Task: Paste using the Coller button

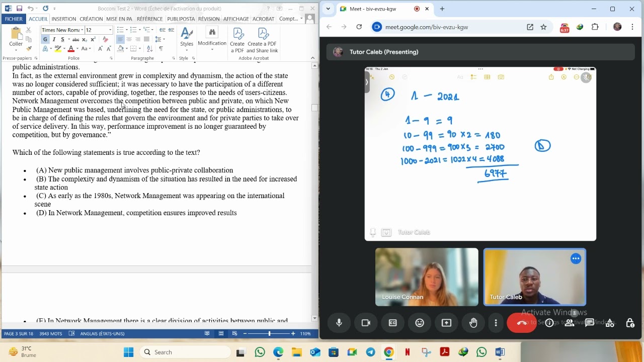Action: (x=16, y=39)
